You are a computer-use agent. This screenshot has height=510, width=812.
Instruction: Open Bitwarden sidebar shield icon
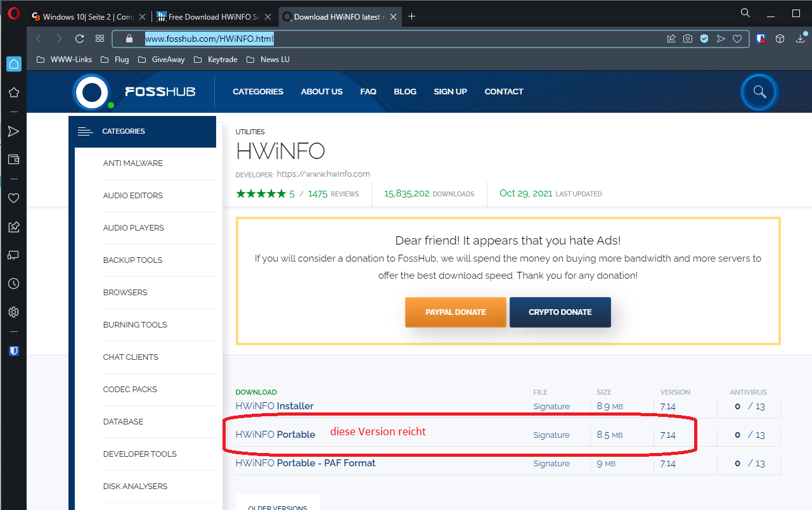[x=13, y=350]
